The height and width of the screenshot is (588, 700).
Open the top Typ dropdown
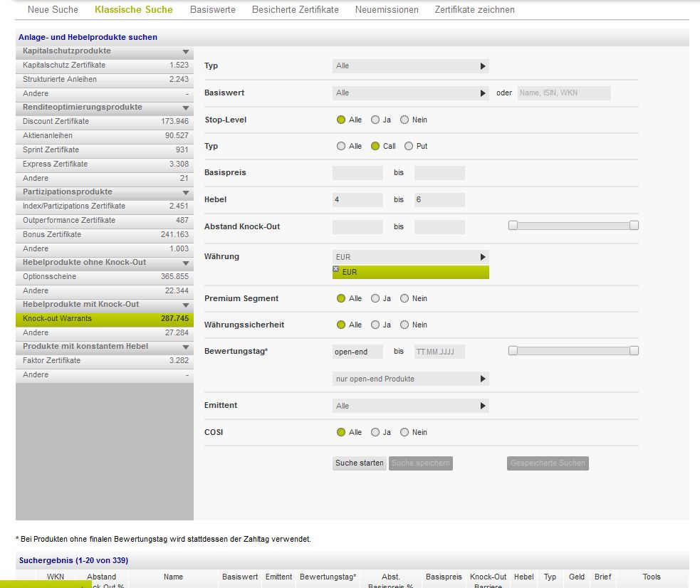click(x=410, y=66)
